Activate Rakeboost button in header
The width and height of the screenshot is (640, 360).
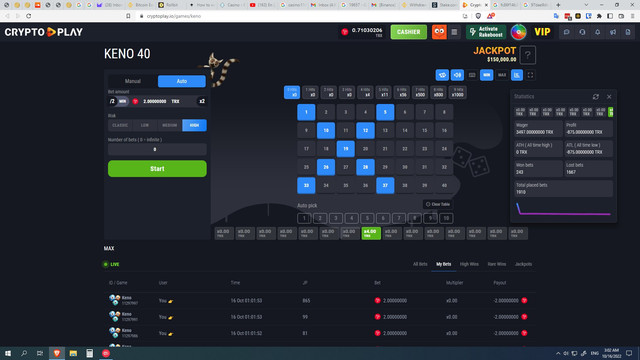[486, 32]
